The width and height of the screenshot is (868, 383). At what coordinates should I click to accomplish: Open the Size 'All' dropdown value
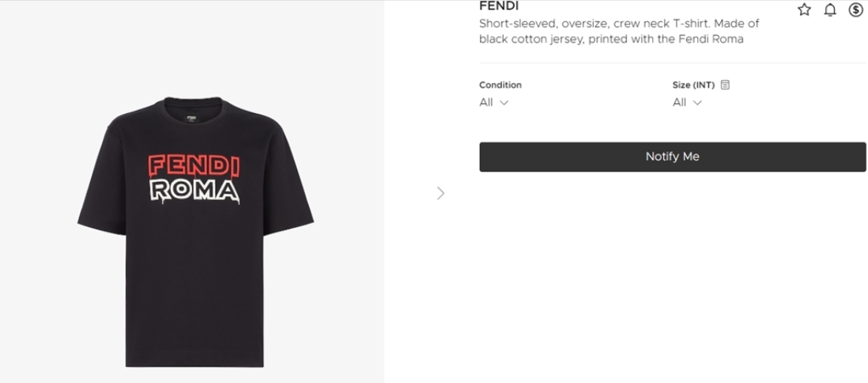click(x=679, y=103)
